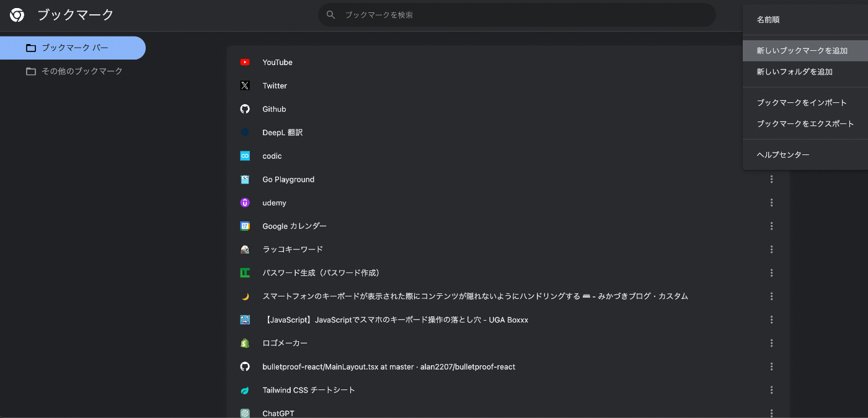Click the Chrome logo in the header
Screen dimensions: 868x418
coord(17,15)
